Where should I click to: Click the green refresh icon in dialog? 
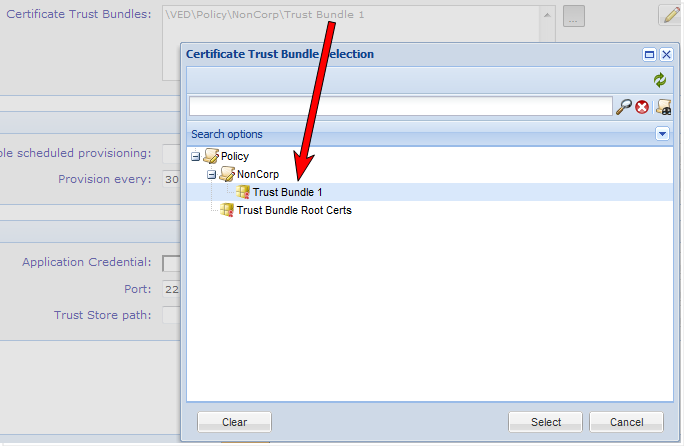660,80
